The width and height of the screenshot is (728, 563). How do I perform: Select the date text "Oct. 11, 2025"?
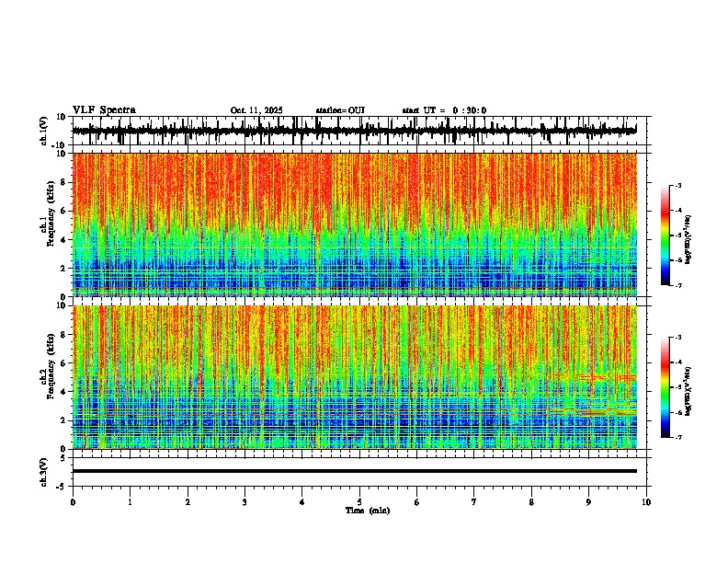pos(256,110)
